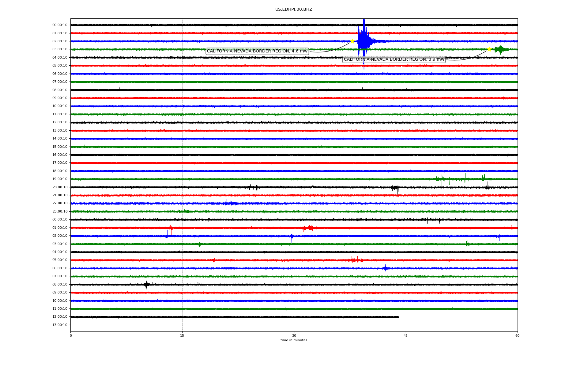Click the 18:00:10 trace time label

pos(60,171)
